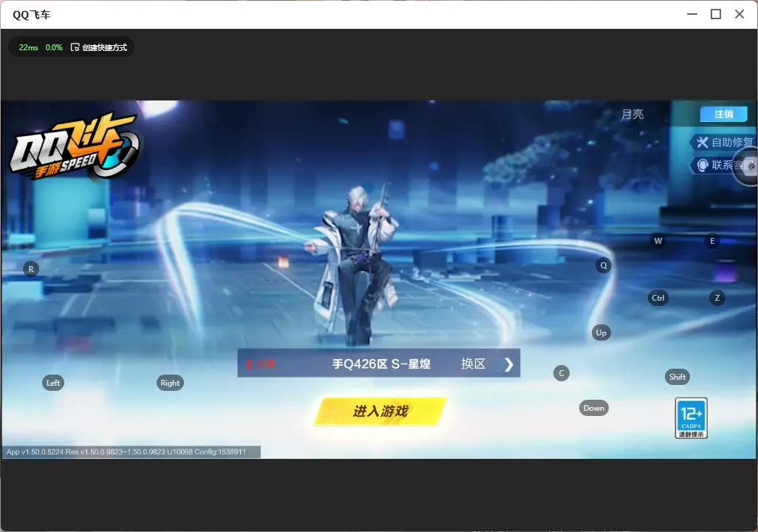Click the Shift key overlay button
The height and width of the screenshot is (532, 758).
coord(677,377)
